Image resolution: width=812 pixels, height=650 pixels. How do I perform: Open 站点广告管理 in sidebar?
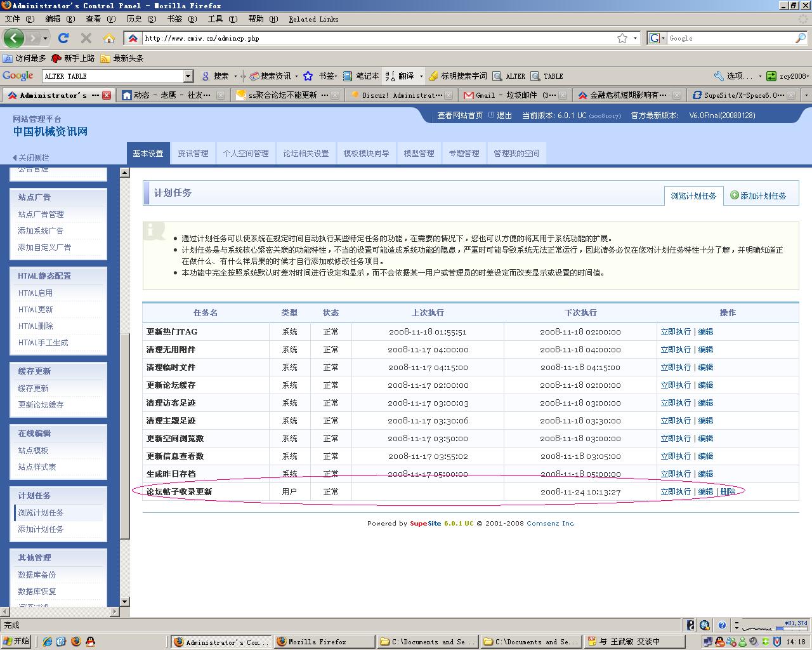[41, 214]
